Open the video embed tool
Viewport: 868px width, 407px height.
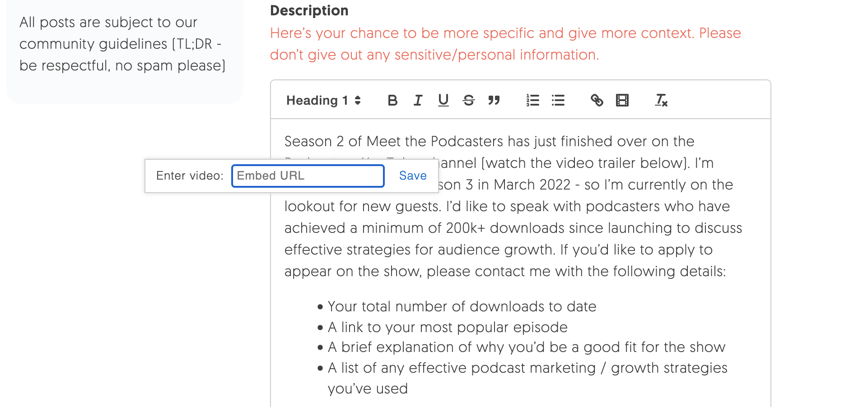(622, 100)
